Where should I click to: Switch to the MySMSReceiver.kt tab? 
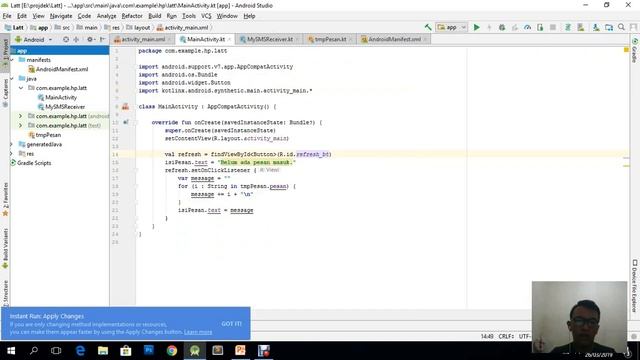point(269,39)
